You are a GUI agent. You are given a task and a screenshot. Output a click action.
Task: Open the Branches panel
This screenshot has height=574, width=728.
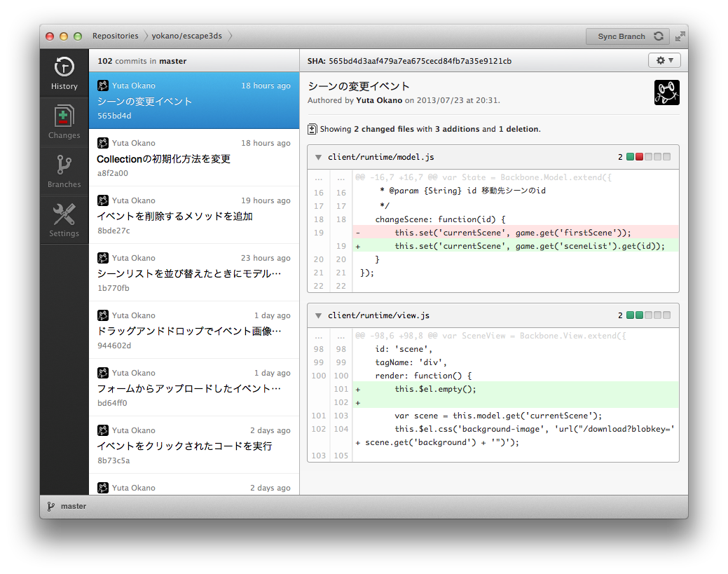click(64, 170)
